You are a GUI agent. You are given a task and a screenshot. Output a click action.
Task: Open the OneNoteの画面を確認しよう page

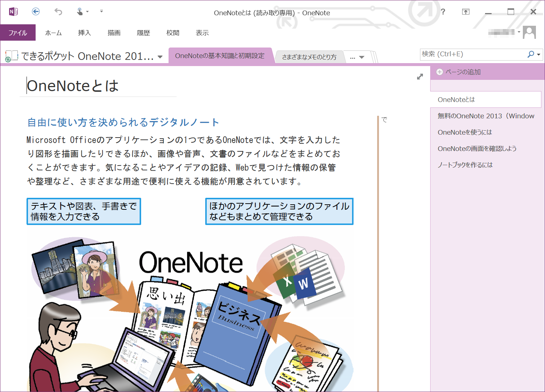[486, 148]
